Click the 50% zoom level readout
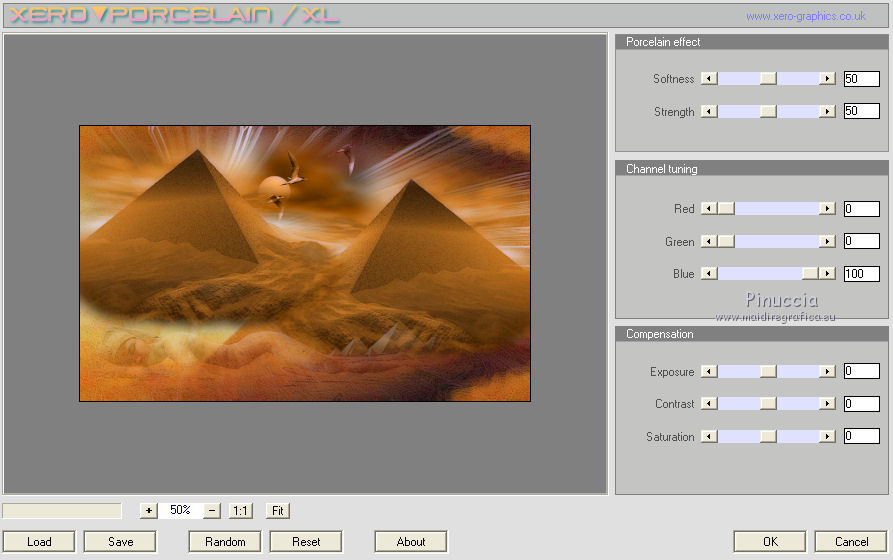 click(180, 510)
